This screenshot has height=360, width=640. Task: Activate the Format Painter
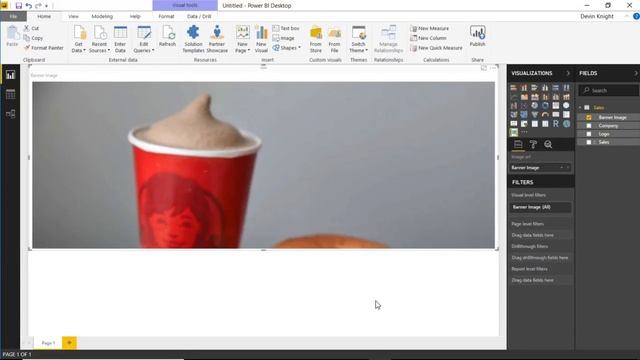(44, 48)
